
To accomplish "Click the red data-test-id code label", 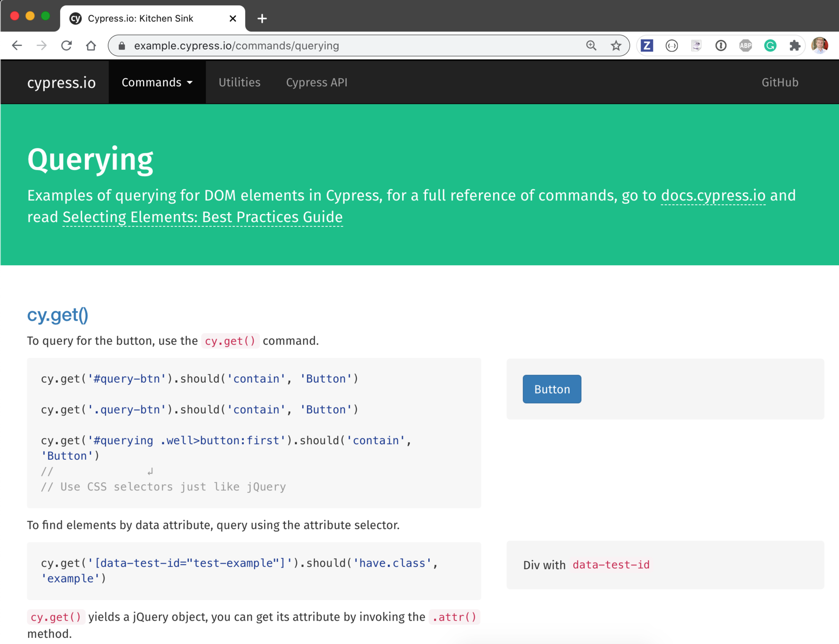I will [611, 565].
